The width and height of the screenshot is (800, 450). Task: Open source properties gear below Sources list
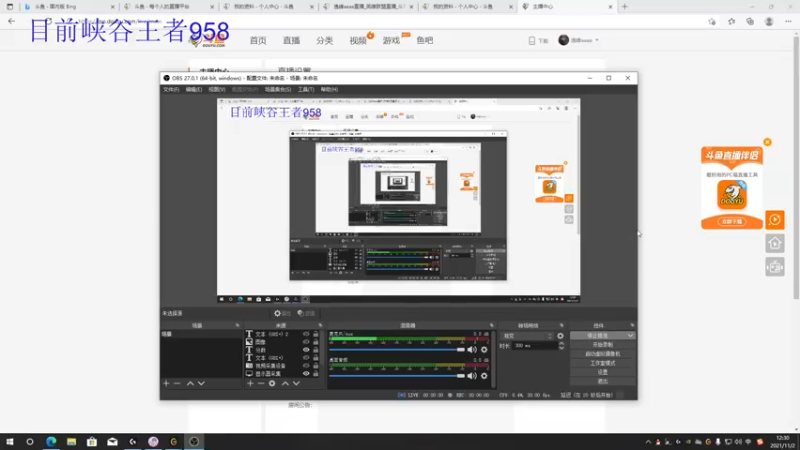pyautogui.click(x=272, y=383)
